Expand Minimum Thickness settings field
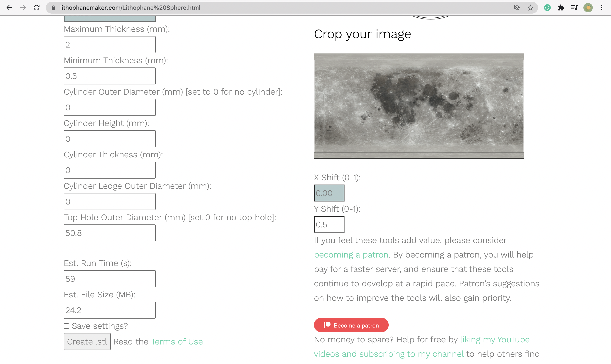The height and width of the screenshot is (364, 611). click(x=109, y=76)
